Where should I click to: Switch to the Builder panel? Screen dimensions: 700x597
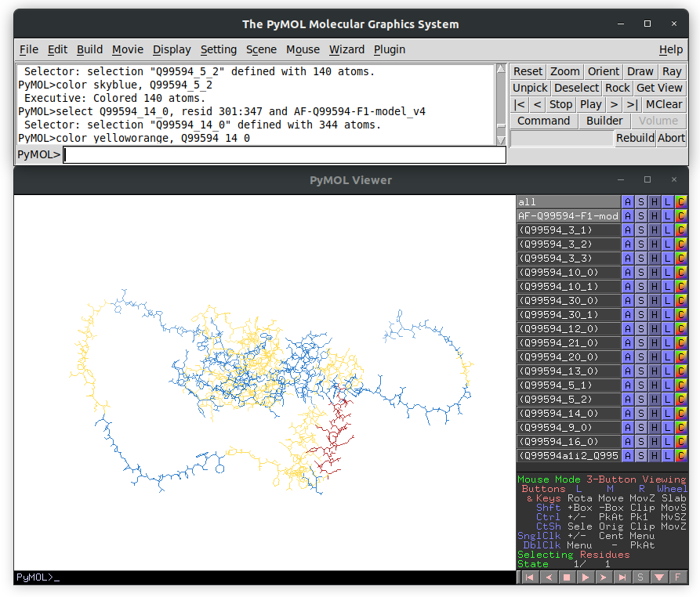coord(604,121)
